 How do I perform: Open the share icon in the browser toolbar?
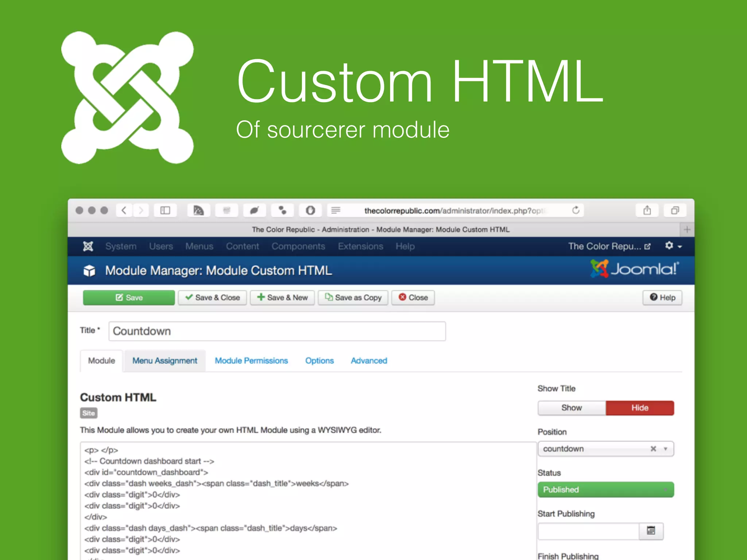647,210
